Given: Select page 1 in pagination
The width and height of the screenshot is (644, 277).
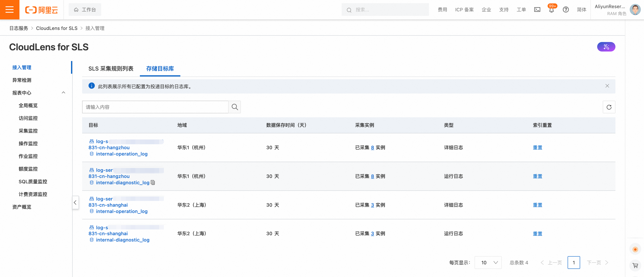Looking at the screenshot, I should coord(574,263).
